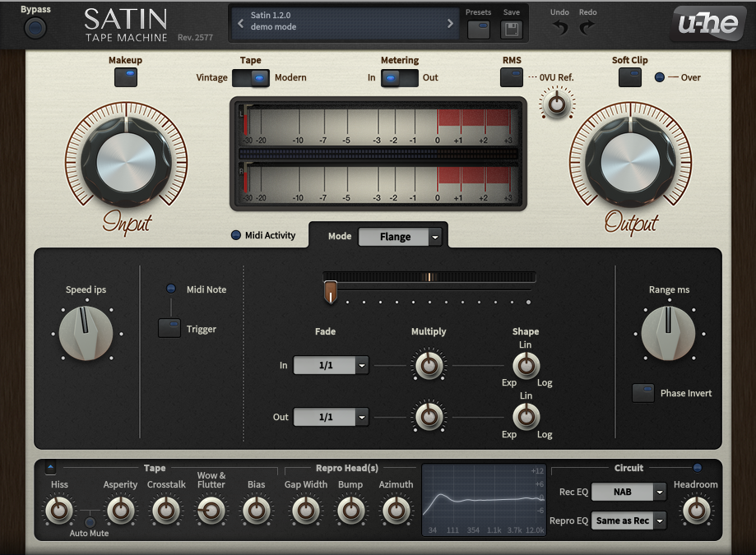The width and height of the screenshot is (756, 555).
Task: Click the Speed ips selector knob
Action: (86, 333)
